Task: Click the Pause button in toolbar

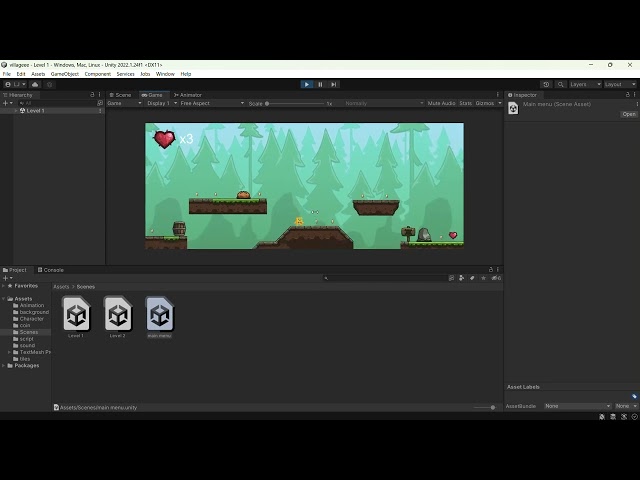Action: point(320,84)
